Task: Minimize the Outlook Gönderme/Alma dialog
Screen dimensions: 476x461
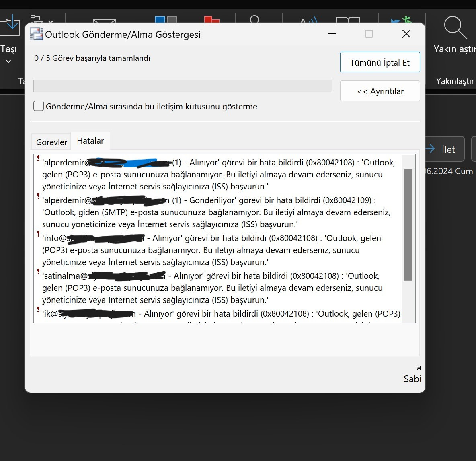Action: (332, 34)
